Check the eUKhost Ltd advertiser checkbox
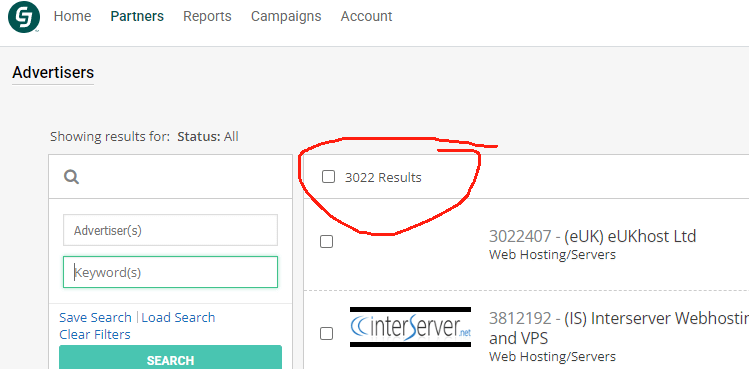 [x=326, y=242]
